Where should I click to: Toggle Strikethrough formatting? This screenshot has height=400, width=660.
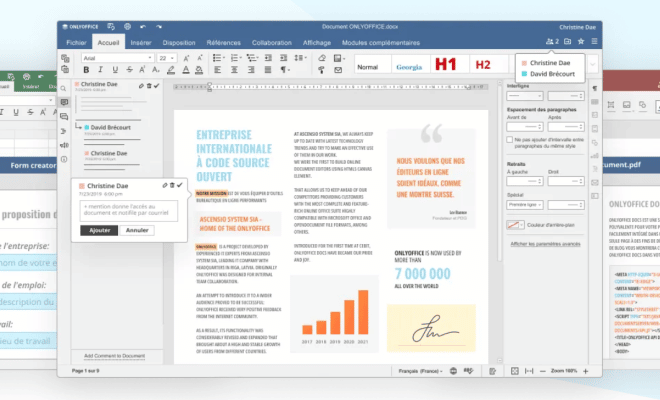[129, 69]
